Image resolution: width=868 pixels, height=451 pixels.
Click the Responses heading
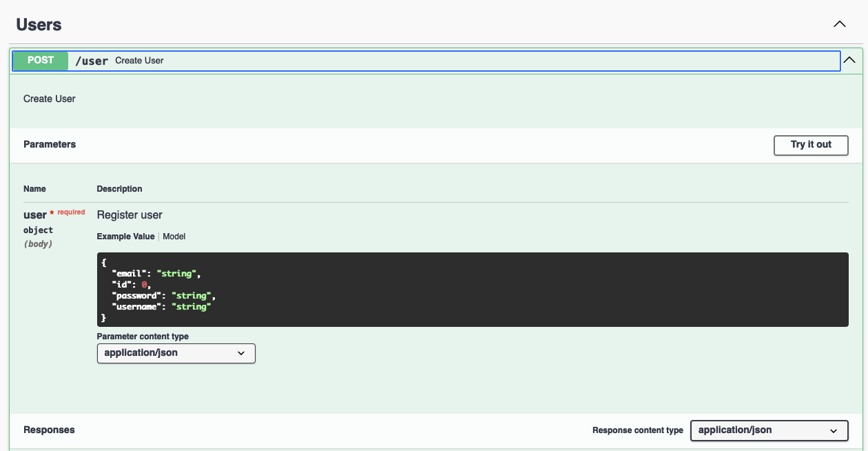[49, 430]
